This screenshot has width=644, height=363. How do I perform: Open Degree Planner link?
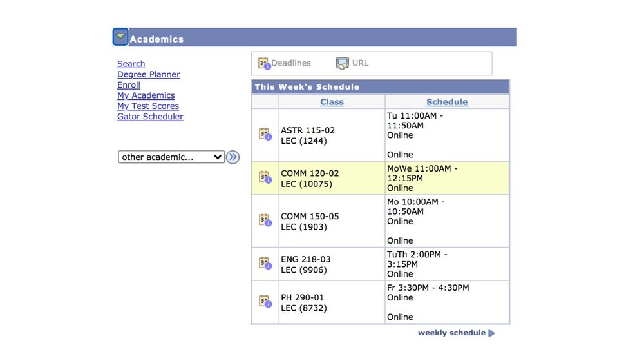click(x=148, y=74)
